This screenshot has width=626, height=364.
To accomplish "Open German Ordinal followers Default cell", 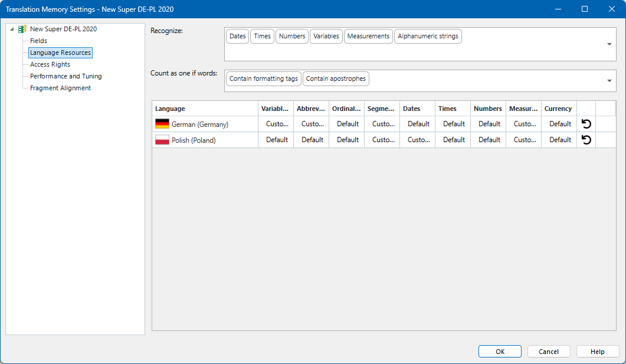I will (347, 124).
